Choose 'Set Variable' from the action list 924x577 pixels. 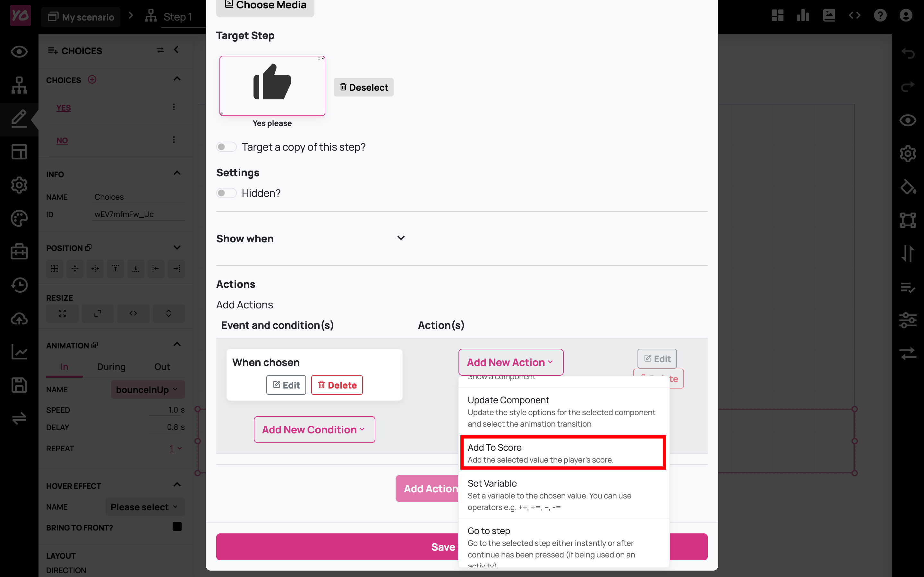563,495
